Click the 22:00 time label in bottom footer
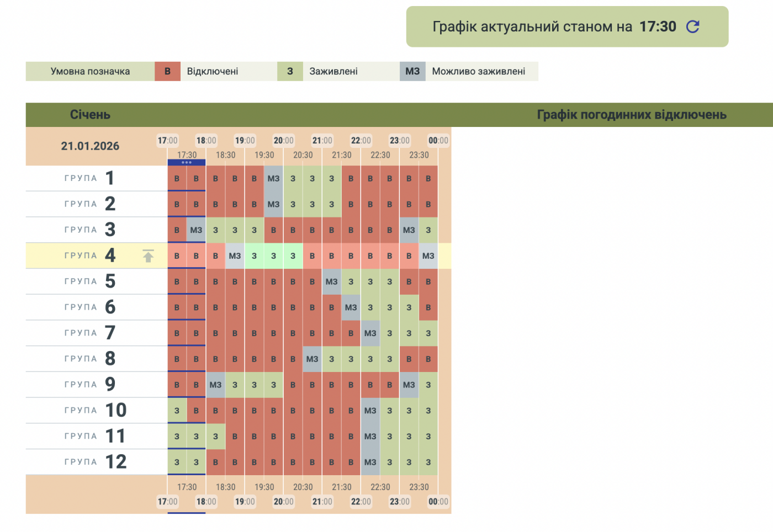Screen dimensions: 773x532 (x=361, y=502)
